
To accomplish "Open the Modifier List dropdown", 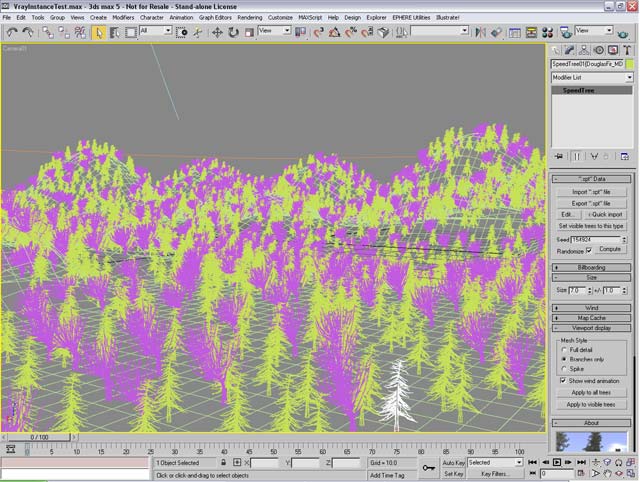I will click(592, 77).
